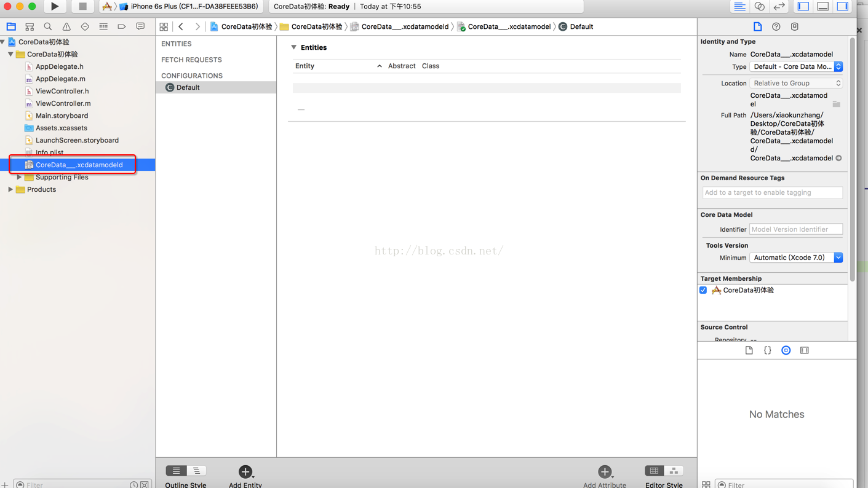Click the Add Entity plus button

245,471
